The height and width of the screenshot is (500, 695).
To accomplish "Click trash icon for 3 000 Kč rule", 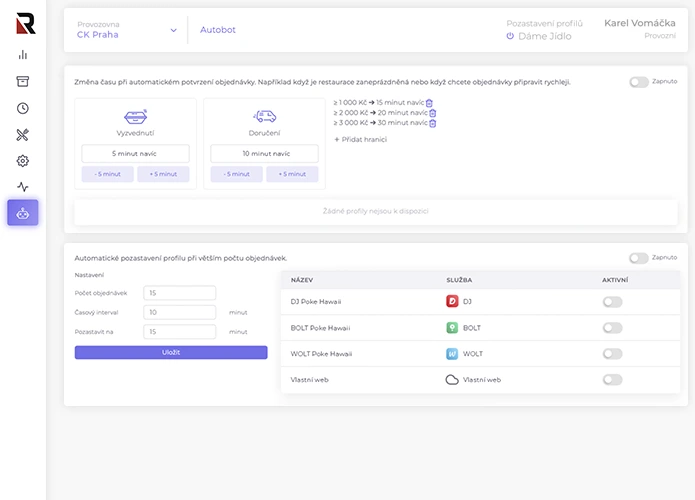I will (x=433, y=123).
